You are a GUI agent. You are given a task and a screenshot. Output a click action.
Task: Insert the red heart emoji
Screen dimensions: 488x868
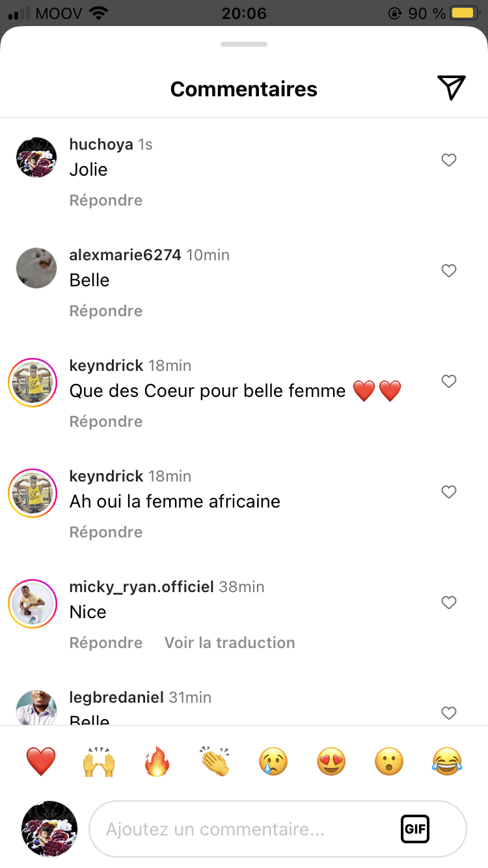41,761
